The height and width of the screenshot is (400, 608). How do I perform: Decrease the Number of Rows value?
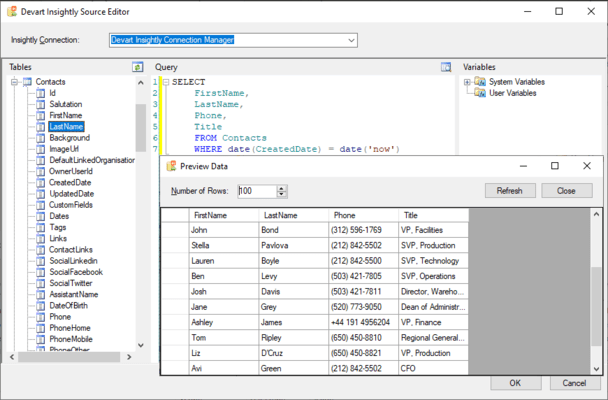tap(282, 194)
